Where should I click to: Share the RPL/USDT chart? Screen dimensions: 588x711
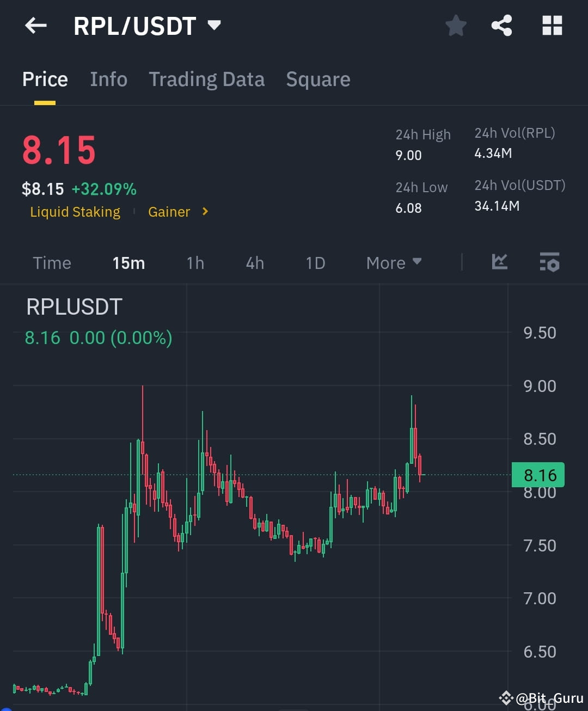(501, 26)
